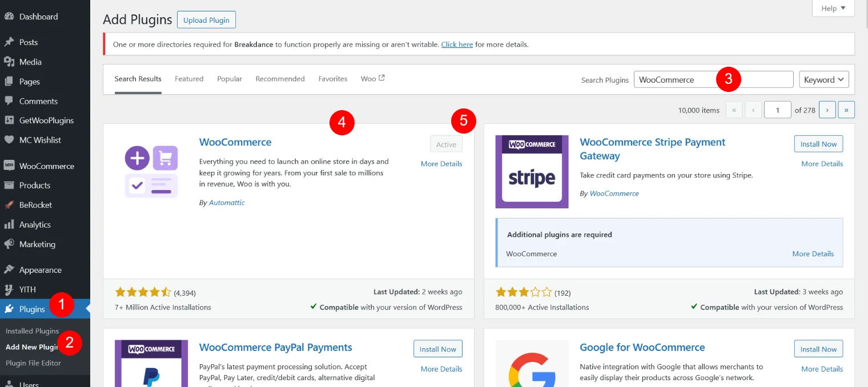Click the Dashboard gauge icon in sidebar
This screenshot has width=868, height=387.
[x=9, y=17]
